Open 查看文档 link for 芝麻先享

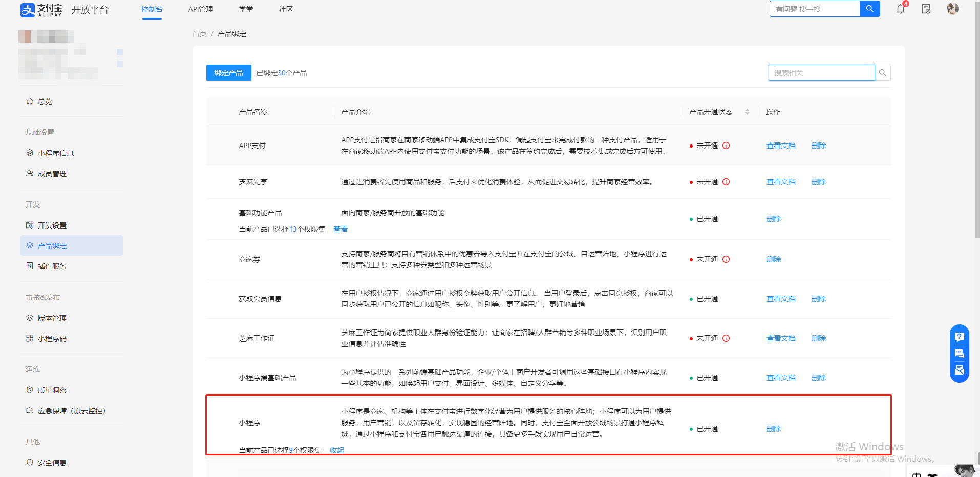[781, 182]
